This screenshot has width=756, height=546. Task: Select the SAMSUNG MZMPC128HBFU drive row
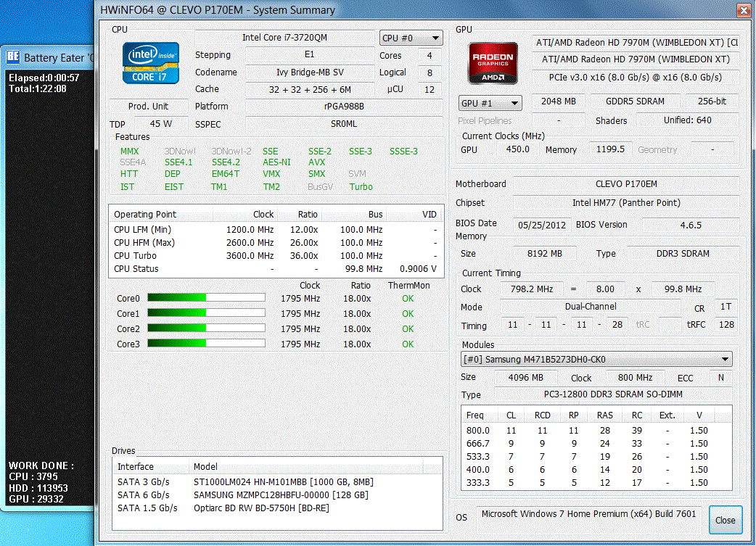[x=277, y=495]
